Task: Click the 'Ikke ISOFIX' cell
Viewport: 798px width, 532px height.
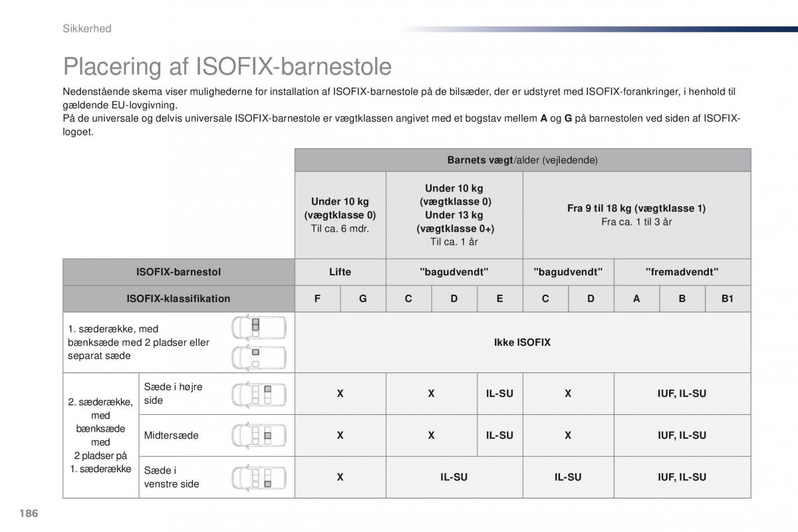Action: [523, 342]
